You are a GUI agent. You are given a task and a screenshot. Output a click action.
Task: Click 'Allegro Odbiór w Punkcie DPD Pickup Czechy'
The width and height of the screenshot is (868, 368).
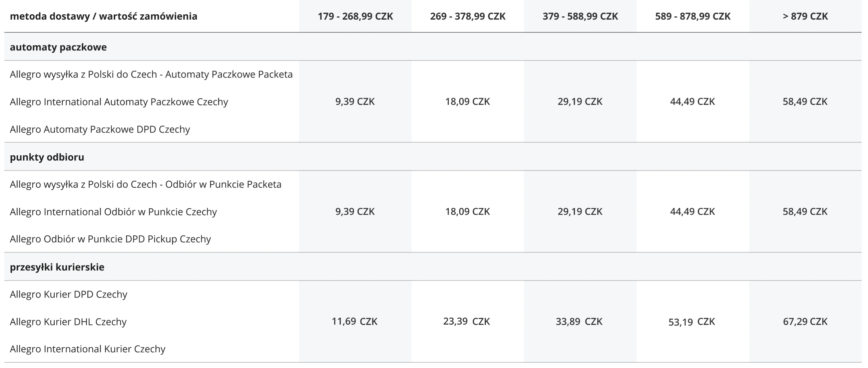coord(110,239)
